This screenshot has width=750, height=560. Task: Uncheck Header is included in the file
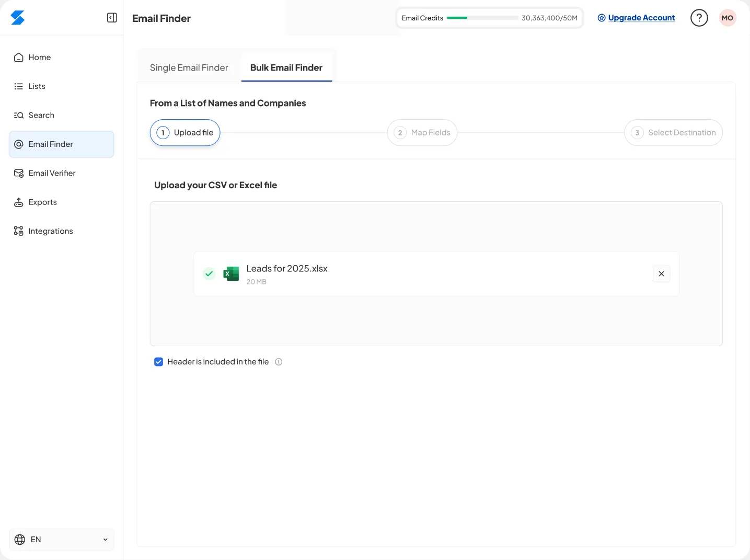(159, 362)
